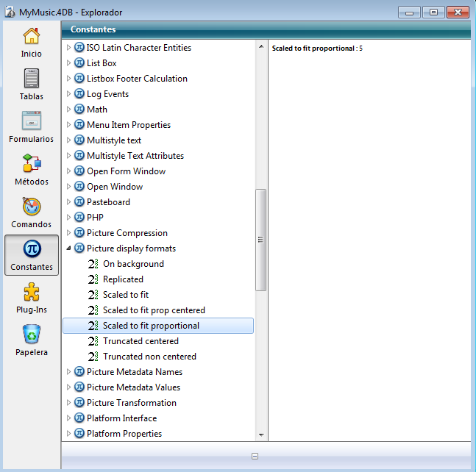Select the Truncated centered constant

[141, 341]
